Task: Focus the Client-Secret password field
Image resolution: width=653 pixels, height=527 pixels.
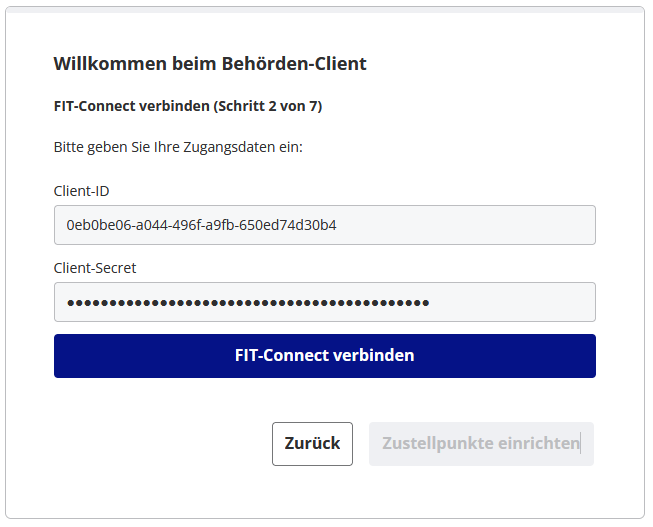Action: (324, 302)
